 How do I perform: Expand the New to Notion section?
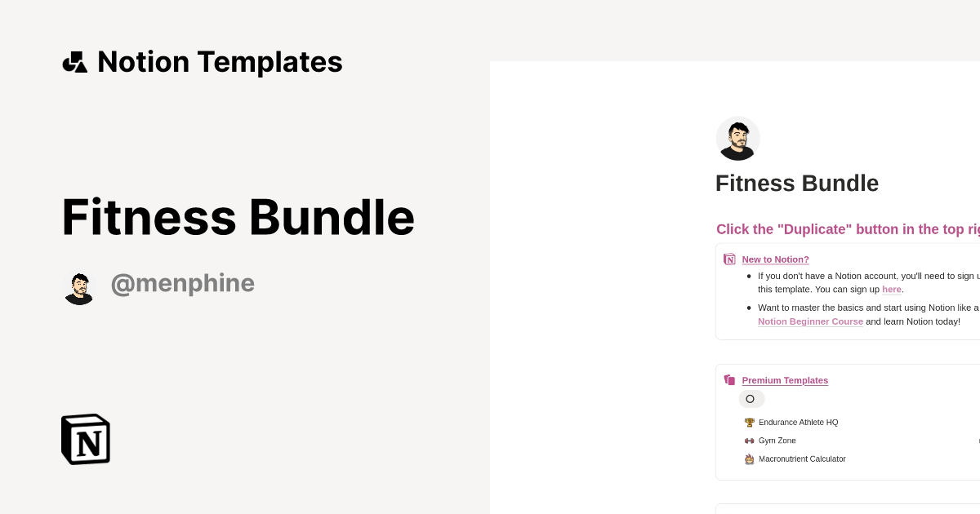tap(775, 259)
